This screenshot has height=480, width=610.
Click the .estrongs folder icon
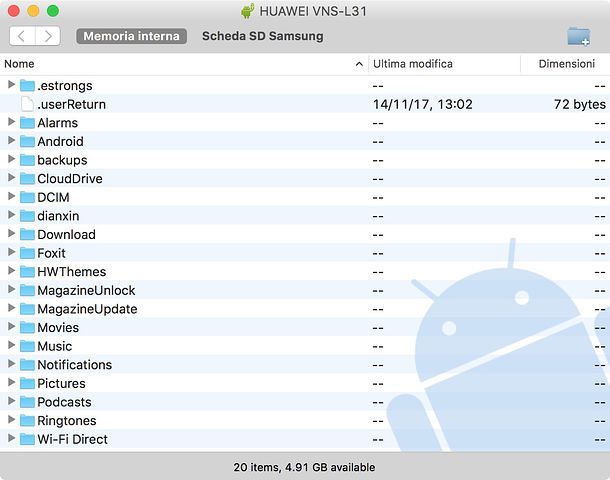pos(27,85)
